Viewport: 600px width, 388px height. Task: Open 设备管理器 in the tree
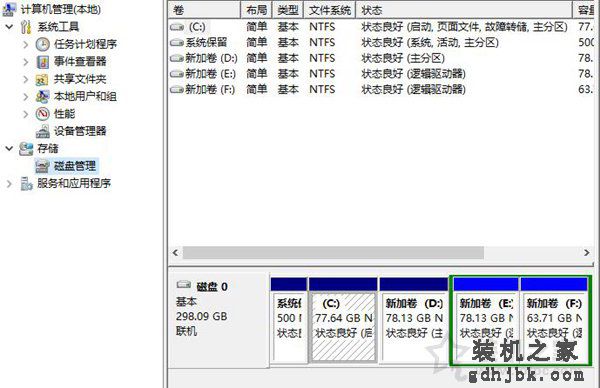80,131
